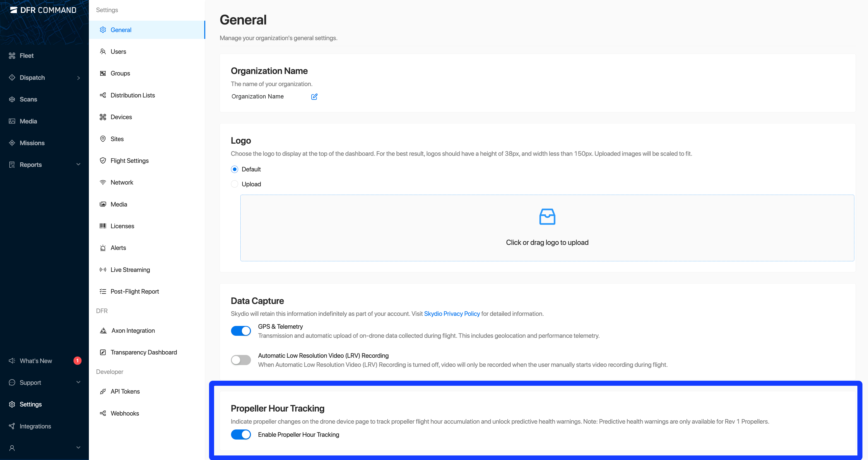Open Fleet via the drone icon in left sidebar
Viewport: 868px width, 460px height.
[12, 56]
